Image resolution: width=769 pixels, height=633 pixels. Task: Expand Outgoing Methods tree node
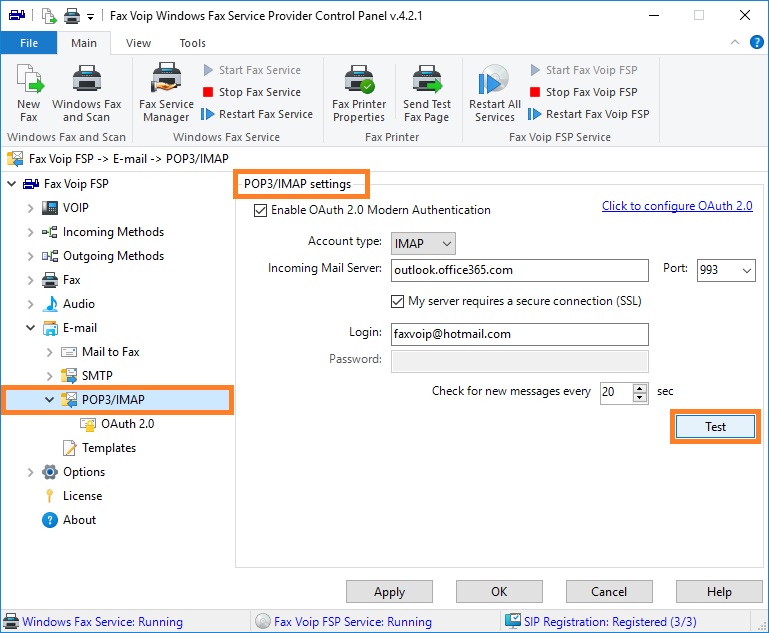[30, 256]
